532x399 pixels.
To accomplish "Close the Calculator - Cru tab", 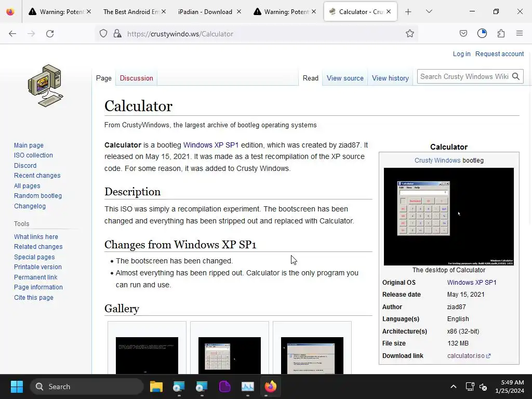I will [x=389, y=11].
